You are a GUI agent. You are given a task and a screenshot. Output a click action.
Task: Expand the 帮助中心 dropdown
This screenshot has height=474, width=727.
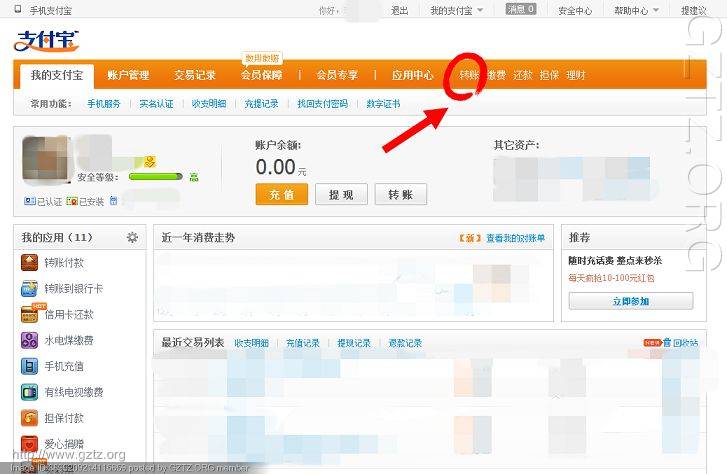[636, 10]
